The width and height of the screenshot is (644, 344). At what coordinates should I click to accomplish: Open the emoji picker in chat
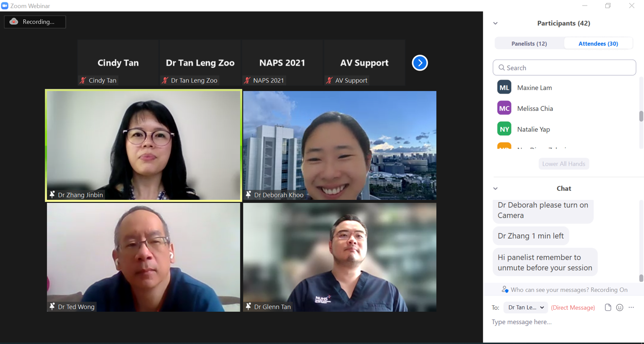(x=620, y=308)
